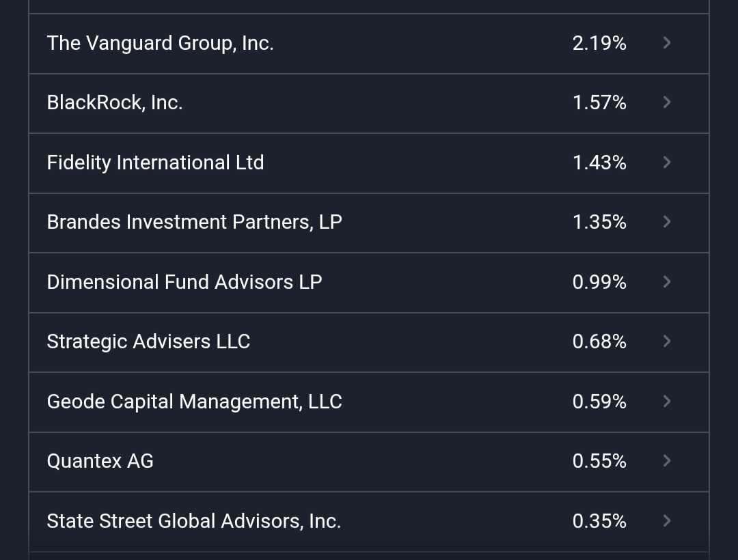
Task: Tap the Brandes Investment Partners chevron
Action: pyautogui.click(x=667, y=222)
